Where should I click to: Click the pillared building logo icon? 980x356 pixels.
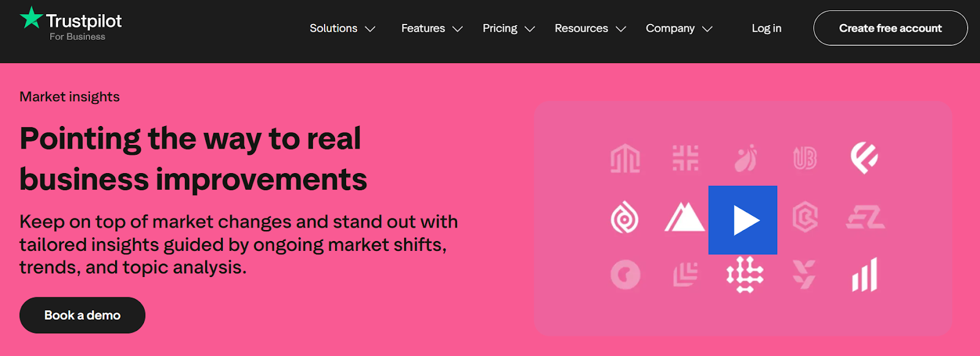(625, 158)
